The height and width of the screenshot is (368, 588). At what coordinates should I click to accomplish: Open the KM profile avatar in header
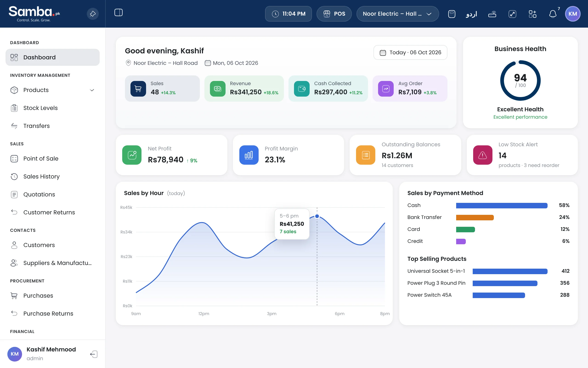[x=573, y=14]
